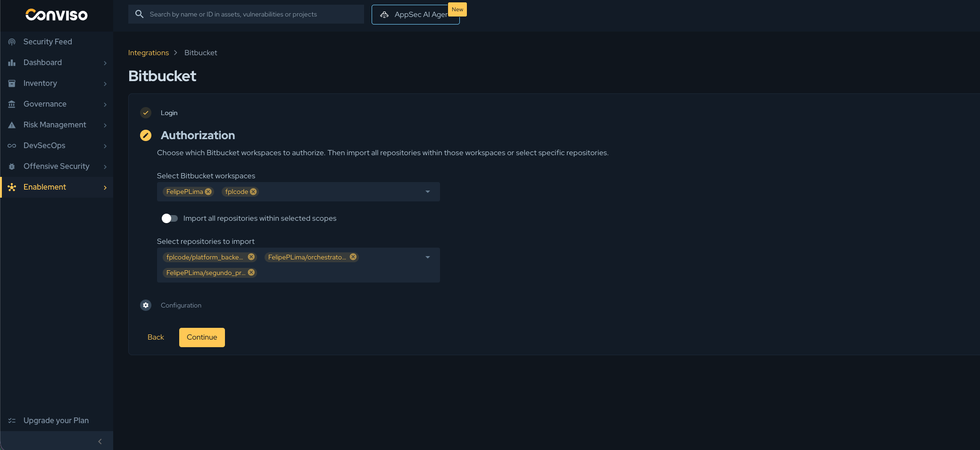Click the Enablement hub icon

point(12,187)
